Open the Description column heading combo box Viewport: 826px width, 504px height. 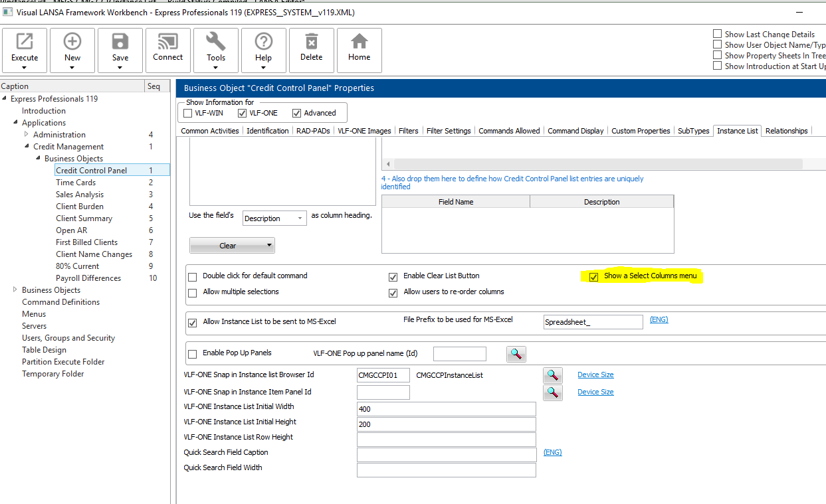(274, 218)
